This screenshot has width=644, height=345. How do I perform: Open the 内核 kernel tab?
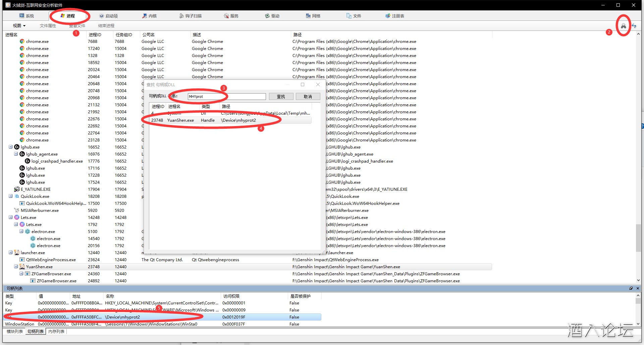click(149, 16)
